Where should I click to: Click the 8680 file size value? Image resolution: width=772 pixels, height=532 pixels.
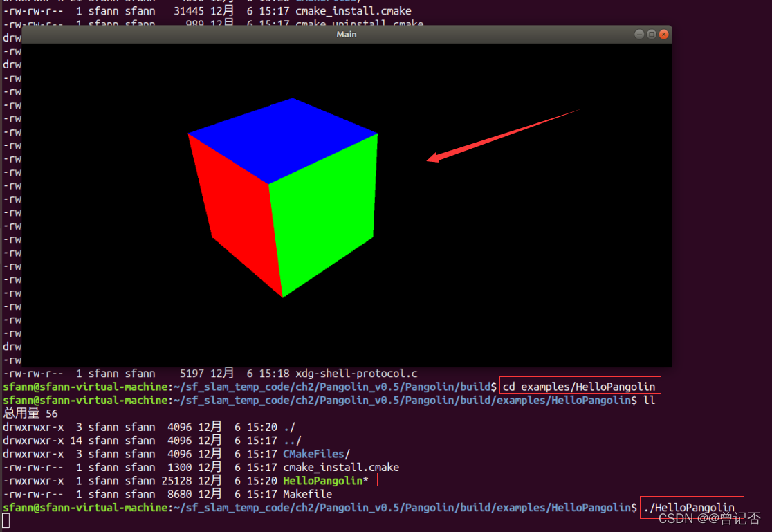[180, 494]
